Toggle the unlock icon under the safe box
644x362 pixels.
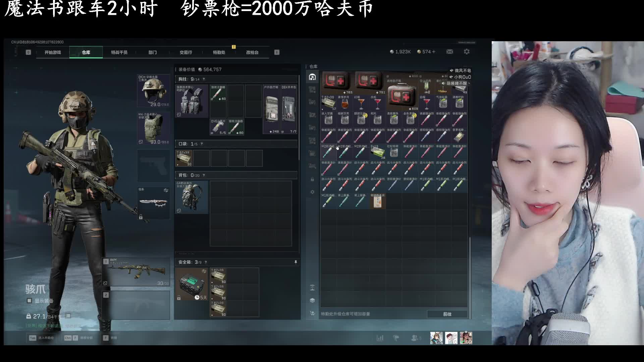point(179,298)
